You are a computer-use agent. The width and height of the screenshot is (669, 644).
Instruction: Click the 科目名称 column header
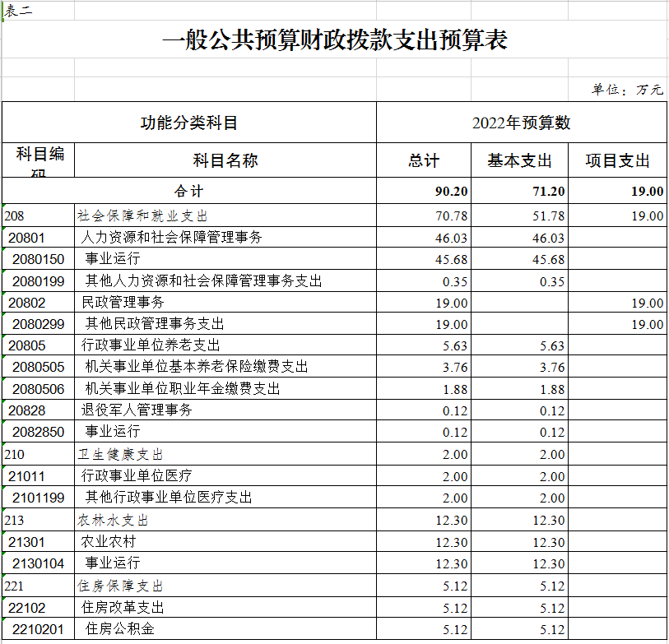(x=225, y=160)
